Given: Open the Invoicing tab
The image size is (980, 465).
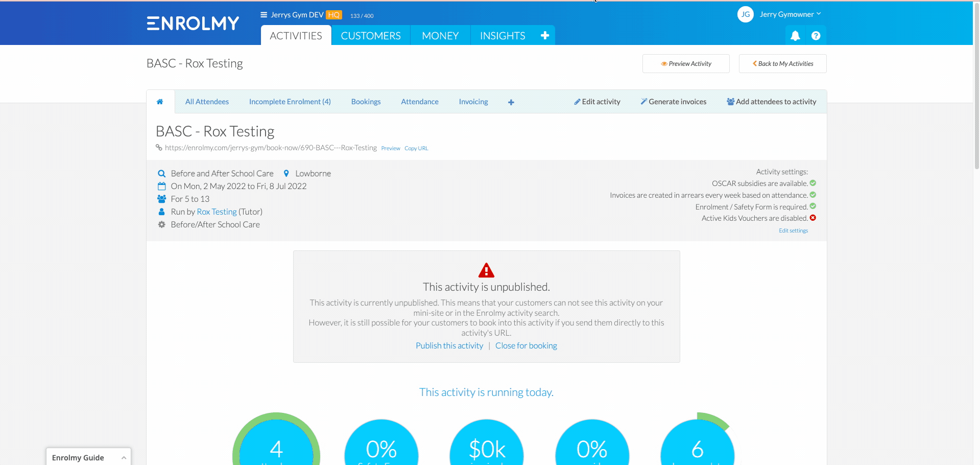Looking at the screenshot, I should click(x=473, y=102).
